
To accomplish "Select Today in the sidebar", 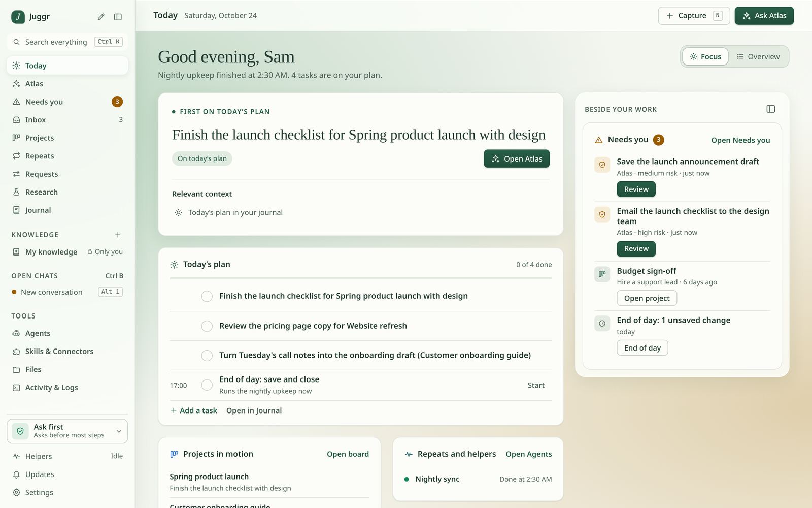I will tap(67, 66).
